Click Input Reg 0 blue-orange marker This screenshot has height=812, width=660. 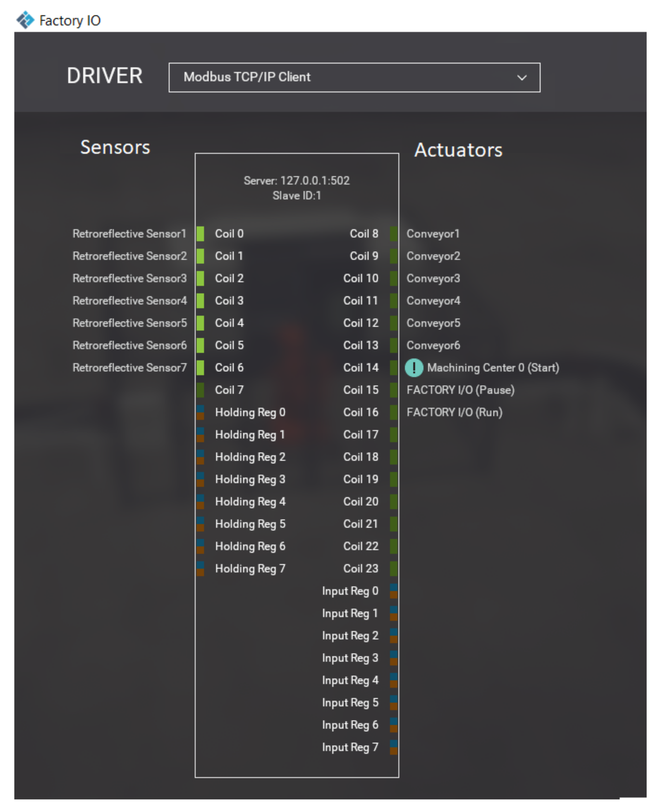pos(394,591)
